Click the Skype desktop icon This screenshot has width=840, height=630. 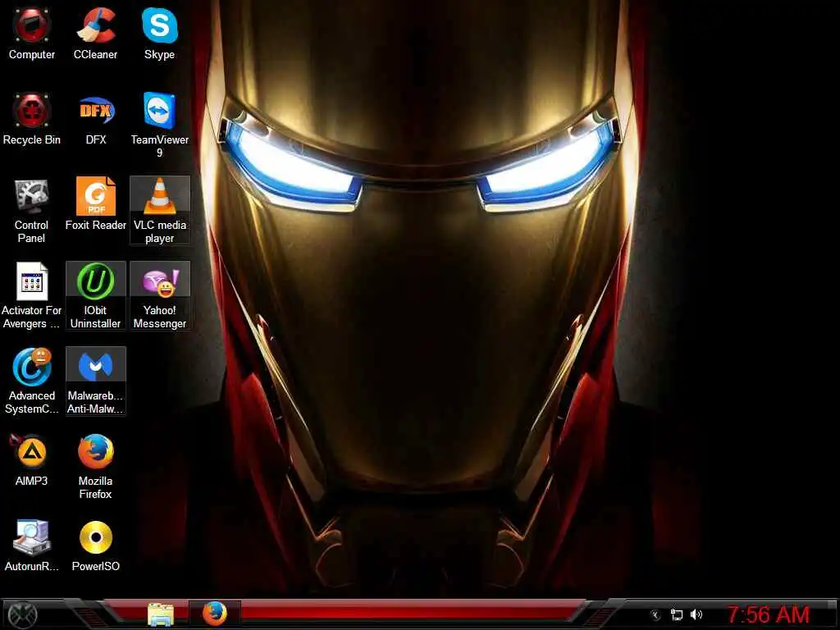click(160, 33)
